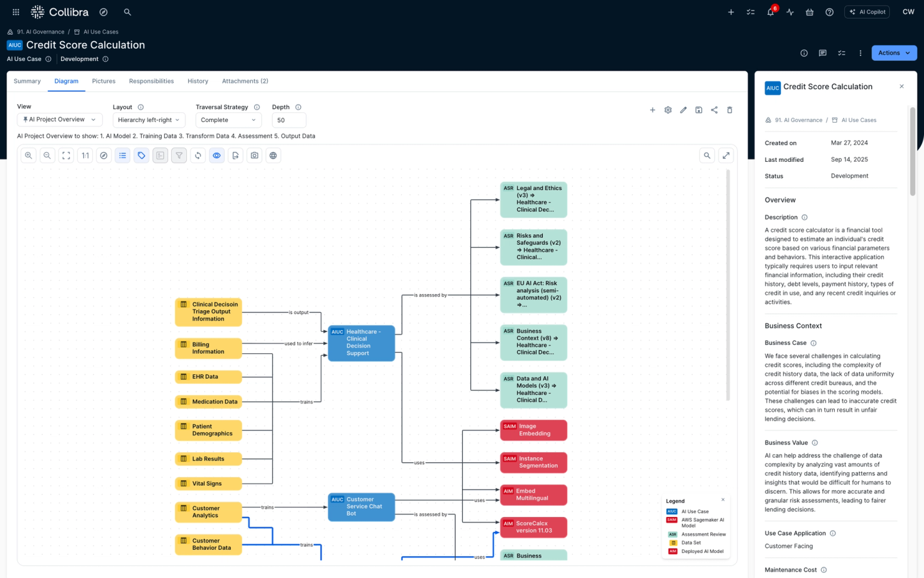This screenshot has width=924, height=578.
Task: Switch to the Responsibilities tab
Action: 151,81
